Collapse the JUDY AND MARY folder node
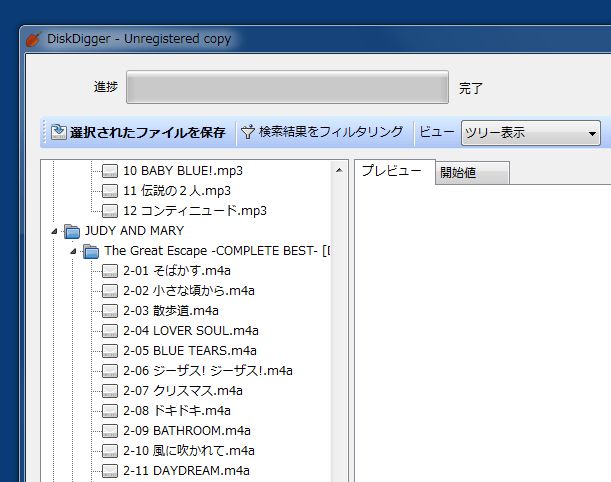 click(54, 231)
